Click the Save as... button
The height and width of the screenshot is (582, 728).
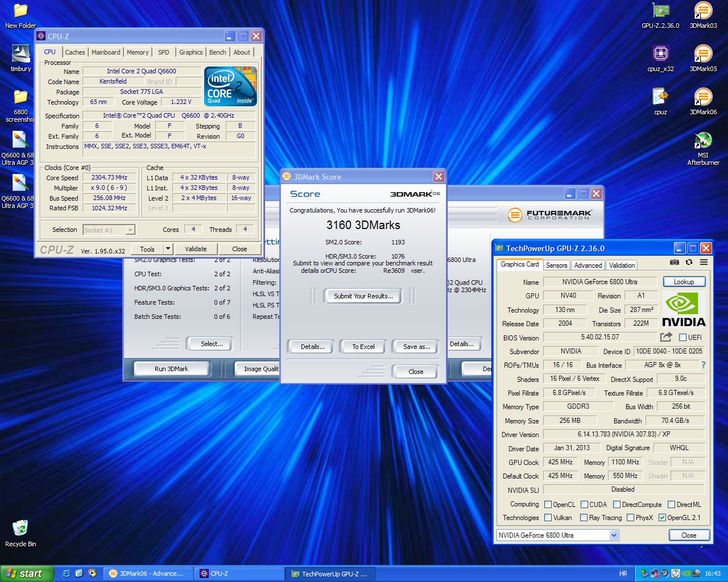(416, 347)
